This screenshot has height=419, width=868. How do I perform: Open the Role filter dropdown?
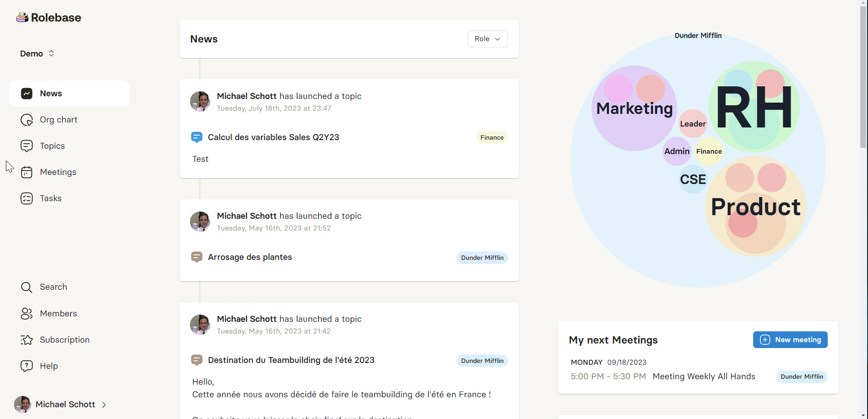coord(487,39)
